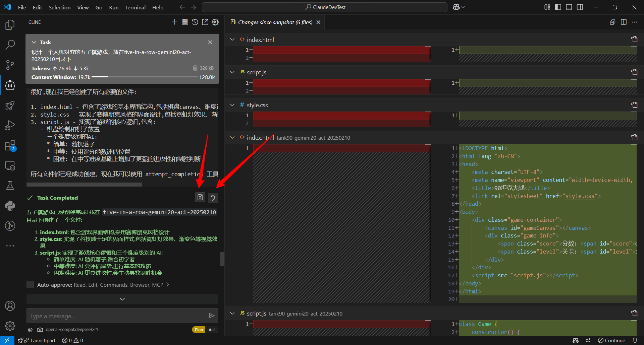Open the Source Control view
The height and width of the screenshot is (345, 644).
[10, 65]
